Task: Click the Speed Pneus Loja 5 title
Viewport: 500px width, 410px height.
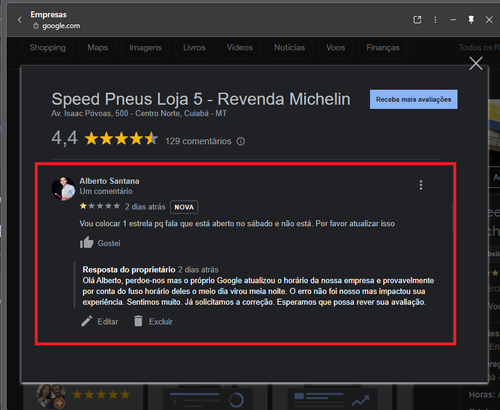Action: (201, 99)
